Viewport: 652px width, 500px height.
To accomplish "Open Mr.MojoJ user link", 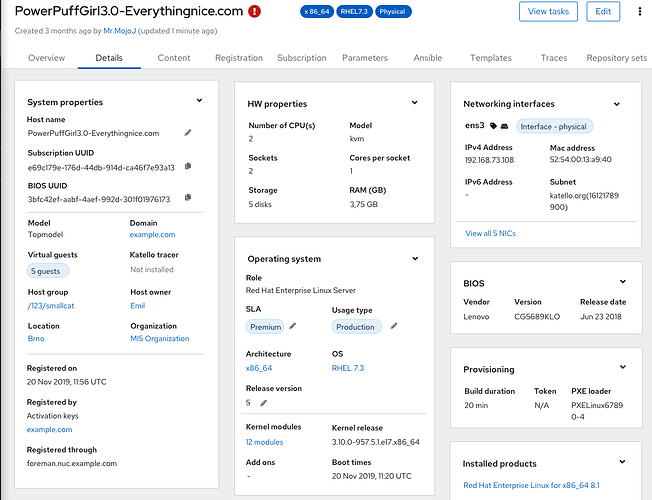I will (119, 31).
